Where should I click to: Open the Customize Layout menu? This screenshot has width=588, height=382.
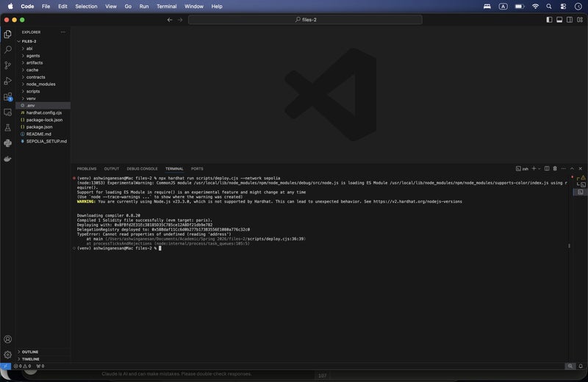pos(580,20)
